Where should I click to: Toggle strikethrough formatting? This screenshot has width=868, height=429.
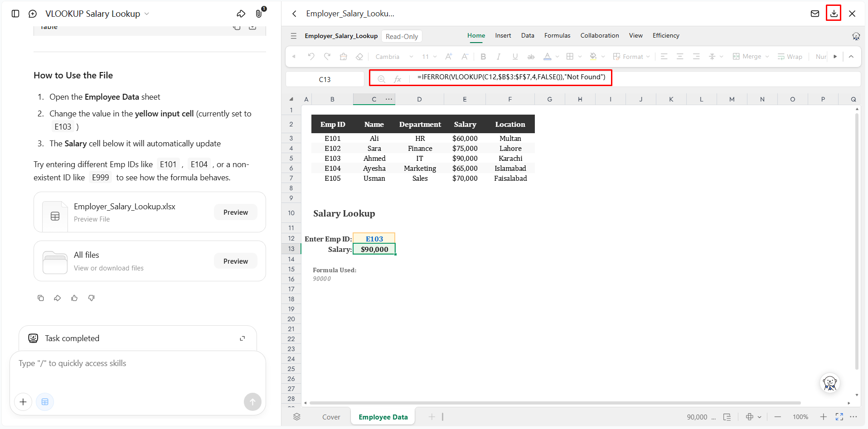tap(531, 57)
